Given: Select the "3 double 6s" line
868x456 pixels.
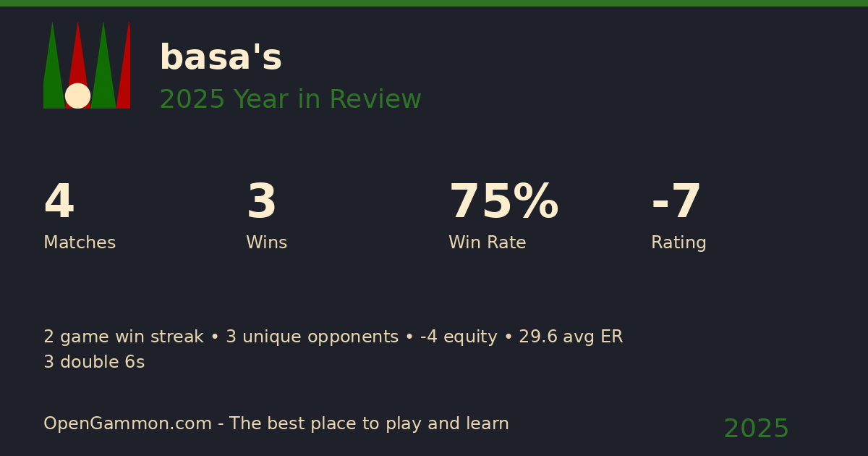Looking at the screenshot, I should pos(94,363).
